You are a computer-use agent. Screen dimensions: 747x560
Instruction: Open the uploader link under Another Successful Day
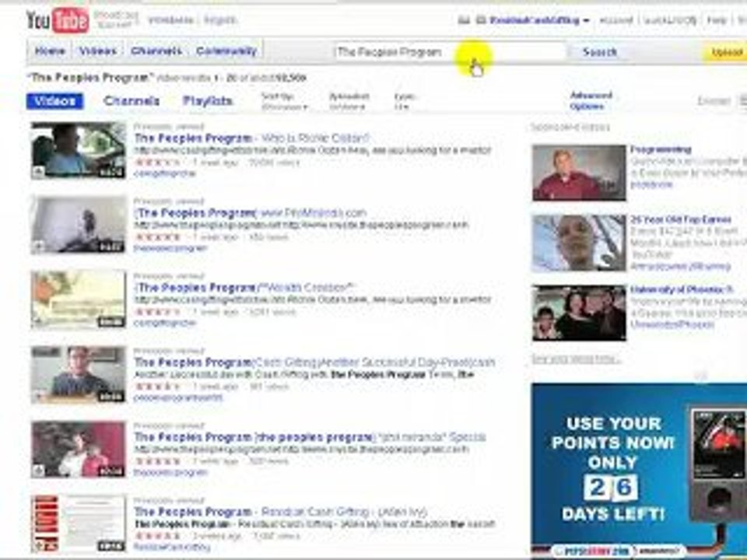click(178, 397)
